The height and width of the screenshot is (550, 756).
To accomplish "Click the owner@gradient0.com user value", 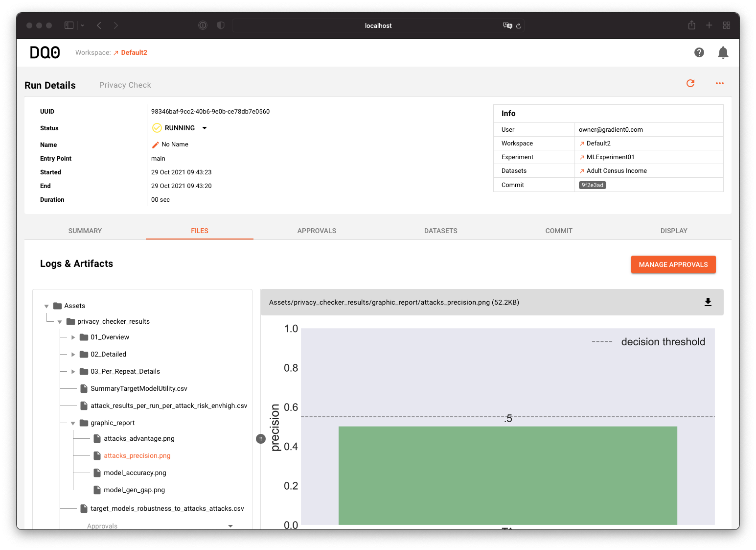I will [611, 130].
